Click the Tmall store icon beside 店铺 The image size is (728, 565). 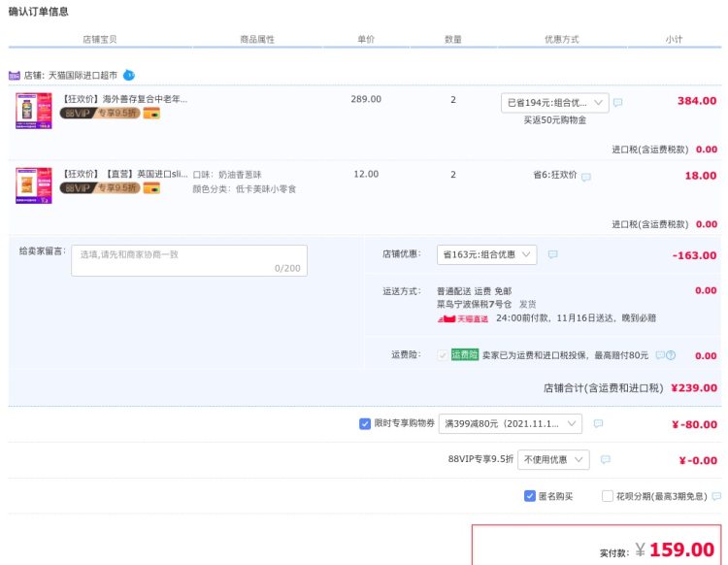[x=14, y=75]
